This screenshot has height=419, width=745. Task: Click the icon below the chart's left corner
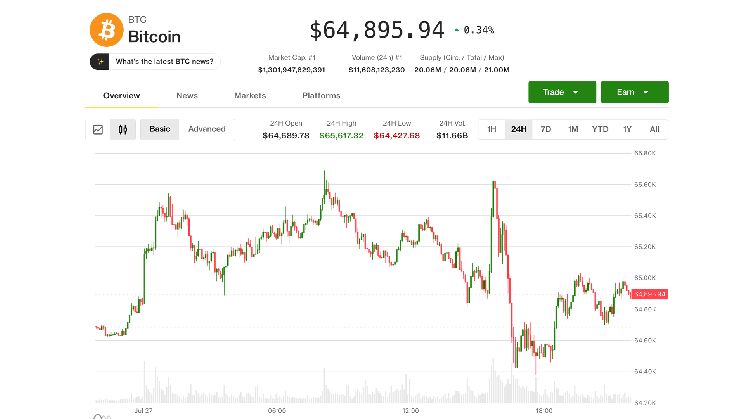[102, 417]
